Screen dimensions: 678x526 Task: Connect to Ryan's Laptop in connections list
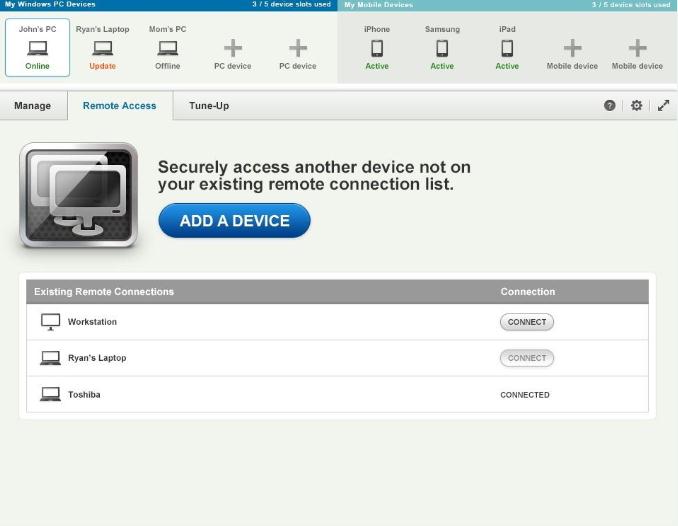tap(526, 358)
